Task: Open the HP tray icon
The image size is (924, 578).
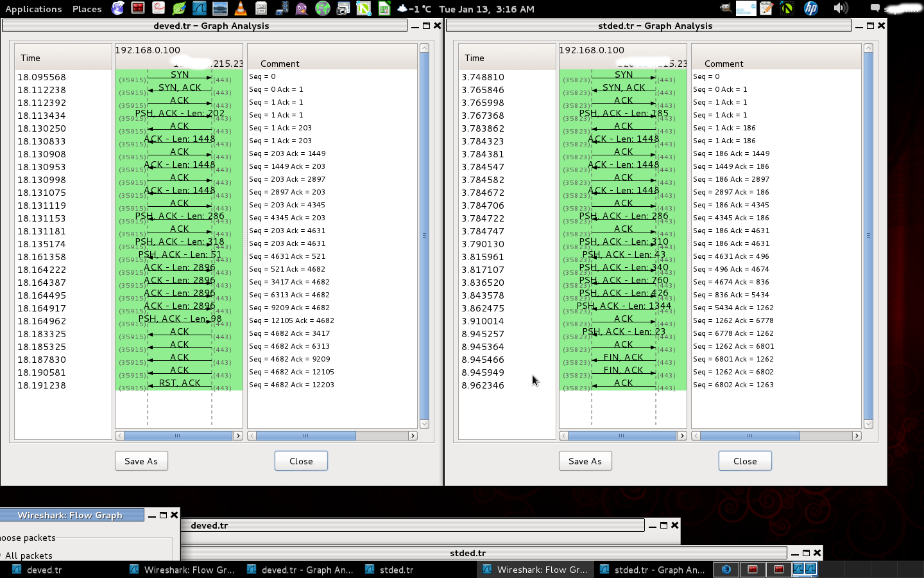Action: 811,8
